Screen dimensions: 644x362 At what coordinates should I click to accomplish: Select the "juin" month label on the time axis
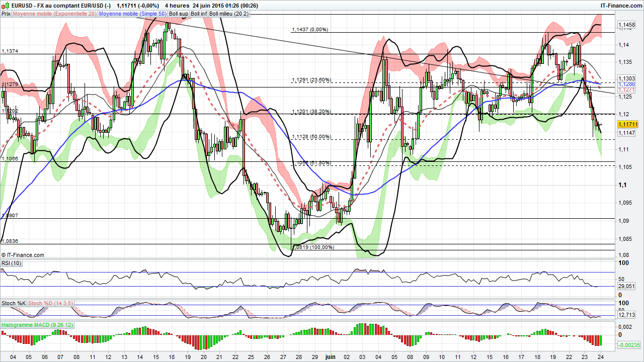click(330, 357)
